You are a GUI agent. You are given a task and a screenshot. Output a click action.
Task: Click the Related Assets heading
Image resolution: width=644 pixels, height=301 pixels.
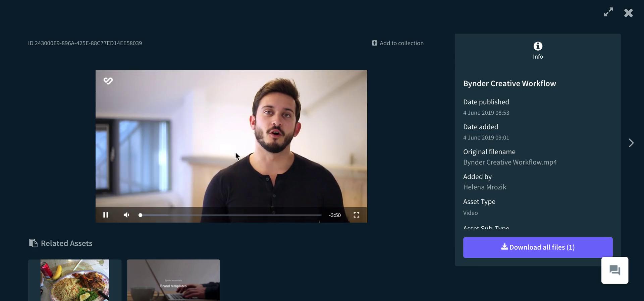click(x=66, y=243)
